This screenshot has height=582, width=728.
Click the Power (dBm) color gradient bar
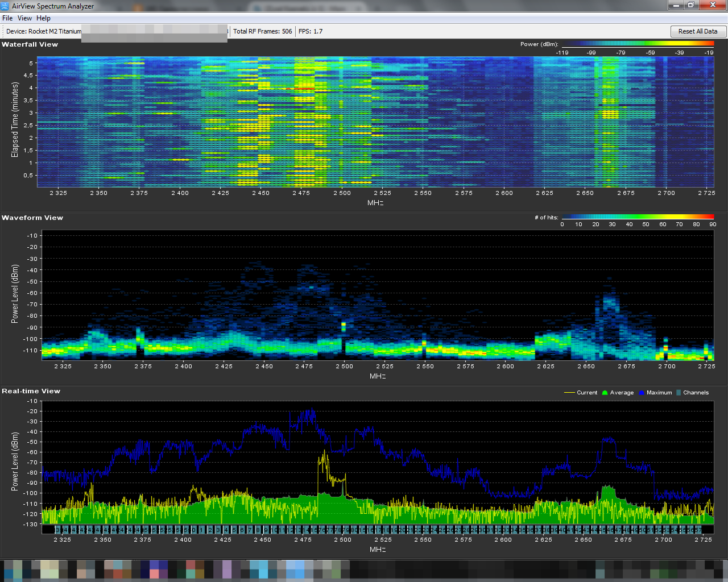coord(637,44)
